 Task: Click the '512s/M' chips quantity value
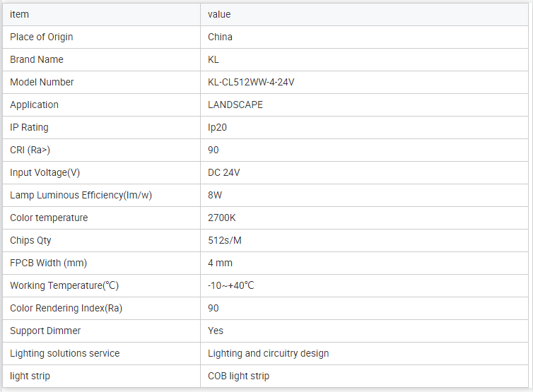click(225, 240)
